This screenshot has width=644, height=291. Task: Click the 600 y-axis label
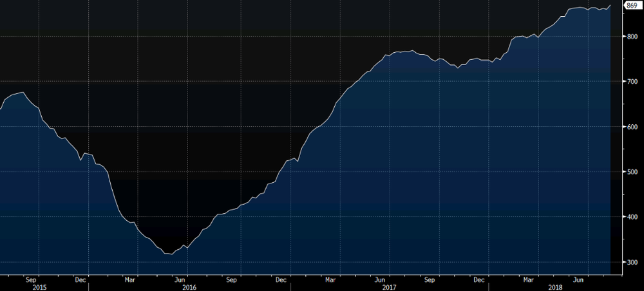(632, 127)
